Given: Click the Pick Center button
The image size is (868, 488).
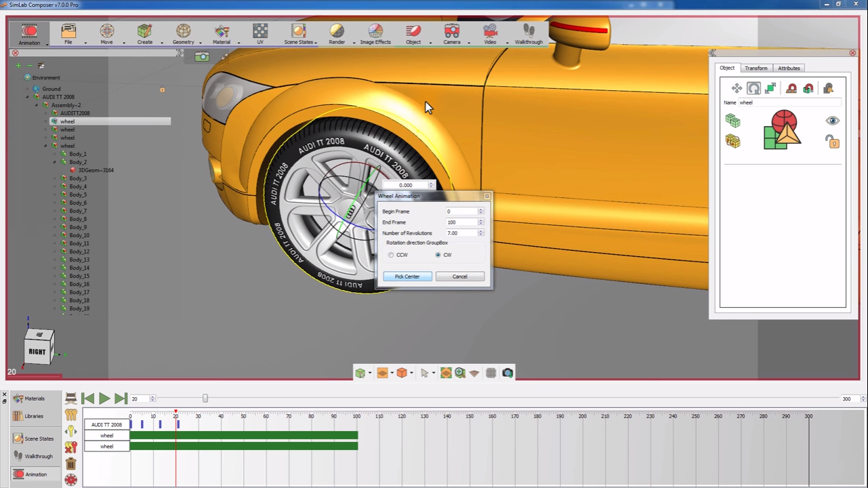Looking at the screenshot, I should tap(407, 277).
